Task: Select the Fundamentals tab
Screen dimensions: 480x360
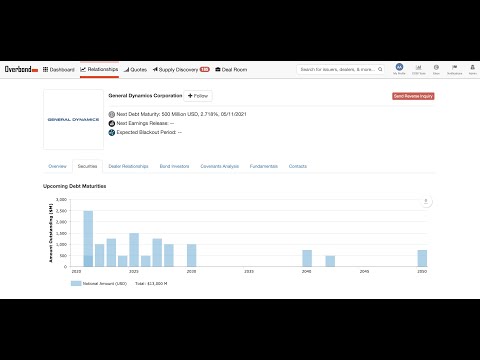Action: click(x=264, y=166)
